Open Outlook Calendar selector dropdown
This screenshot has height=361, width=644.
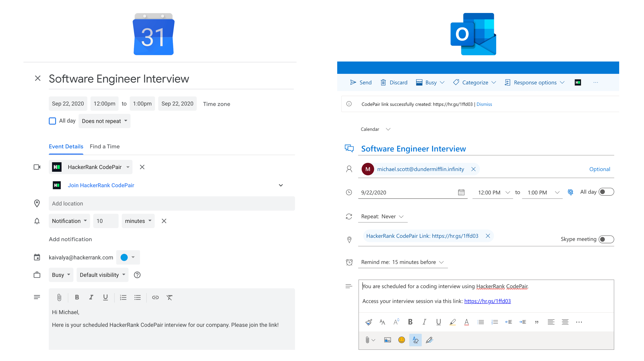coord(375,129)
